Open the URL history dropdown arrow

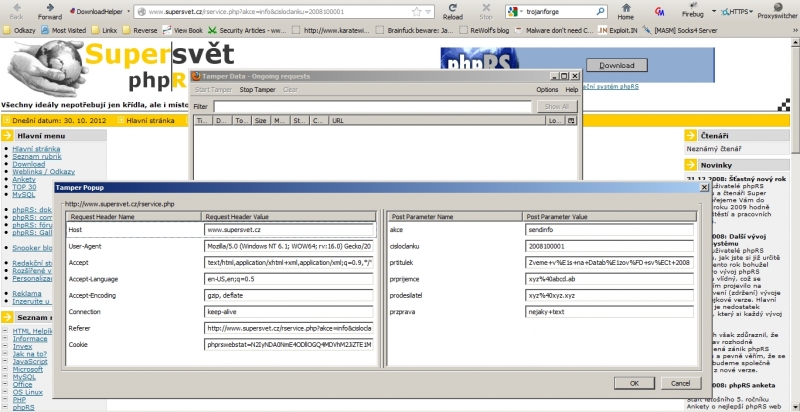click(x=428, y=11)
